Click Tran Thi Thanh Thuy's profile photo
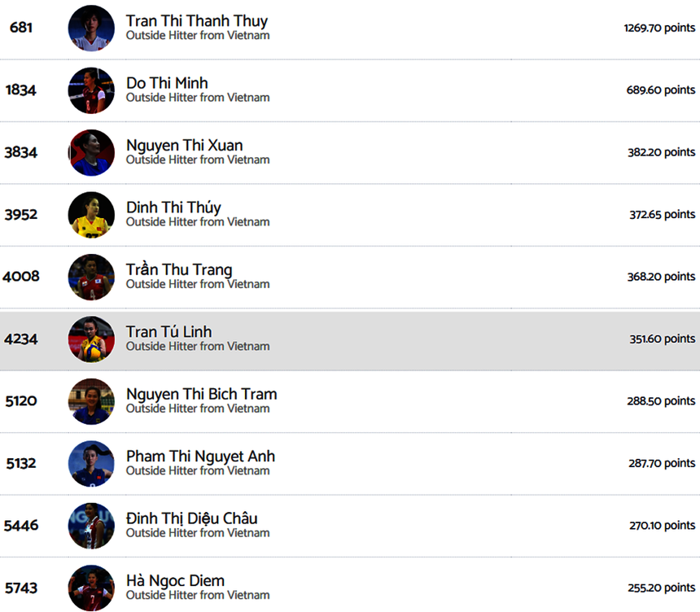This screenshot has height=612, width=700. (x=91, y=28)
